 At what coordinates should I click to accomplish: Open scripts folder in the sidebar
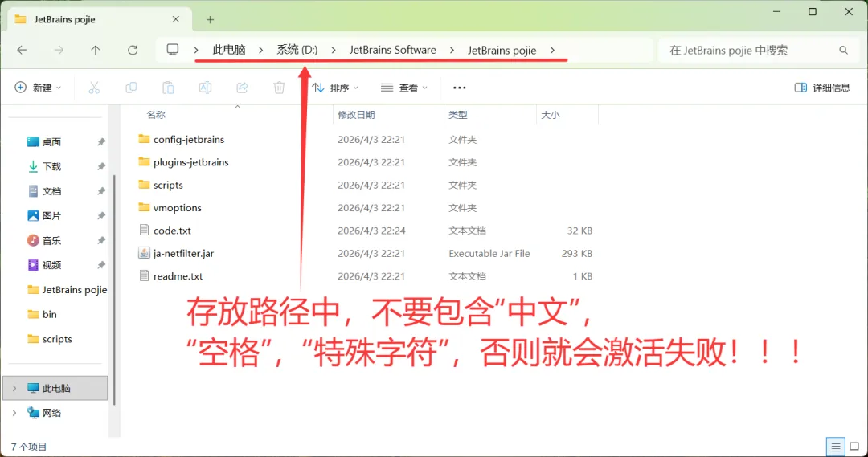pos(50,339)
